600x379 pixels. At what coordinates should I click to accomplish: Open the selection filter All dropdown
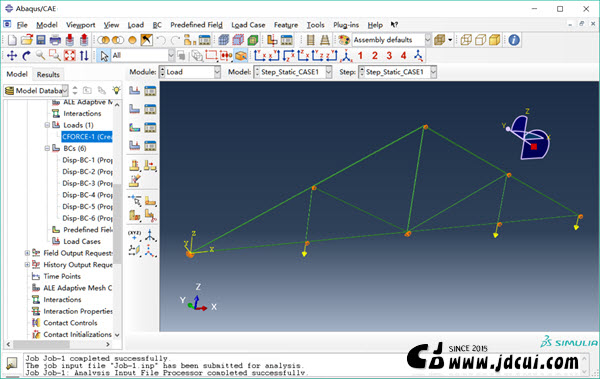point(142,56)
